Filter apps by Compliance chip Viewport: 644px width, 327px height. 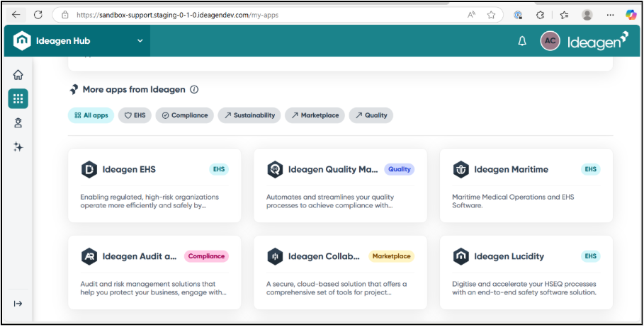pos(184,115)
